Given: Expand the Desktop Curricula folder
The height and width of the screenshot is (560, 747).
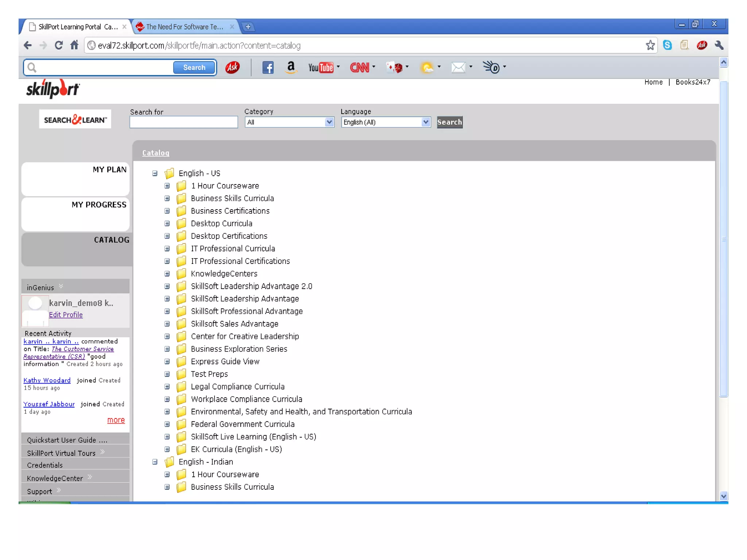Looking at the screenshot, I should pyautogui.click(x=167, y=223).
